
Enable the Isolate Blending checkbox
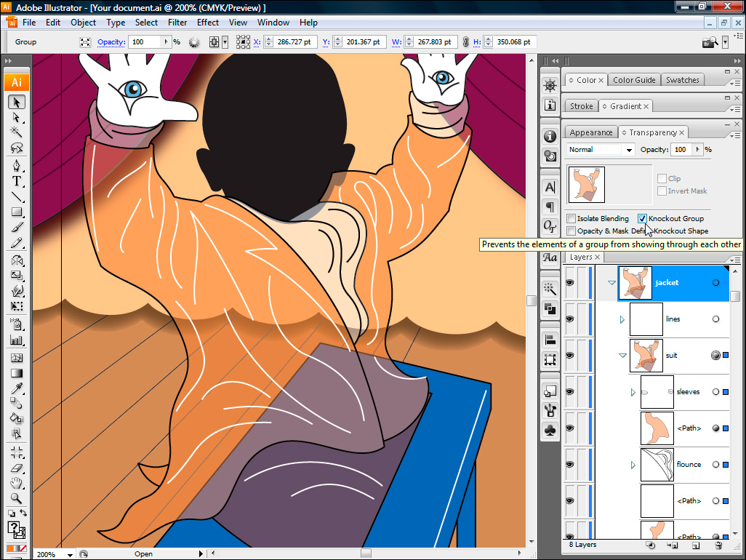pos(571,218)
